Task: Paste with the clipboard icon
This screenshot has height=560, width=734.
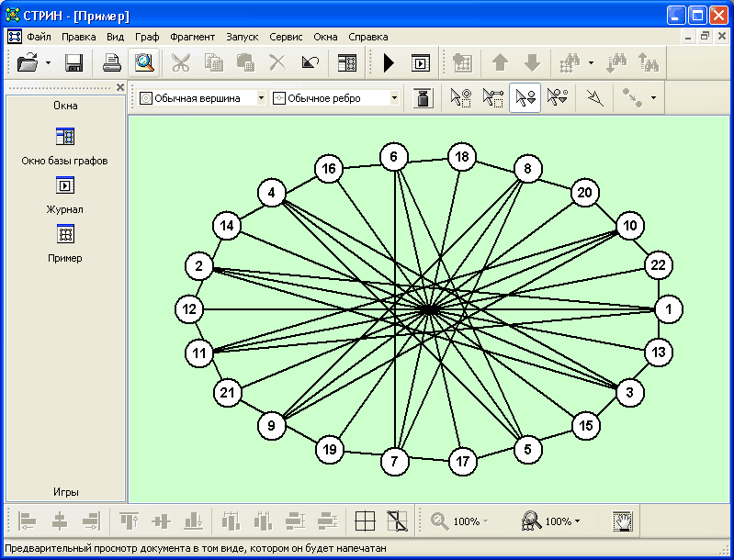Action: tap(246, 62)
